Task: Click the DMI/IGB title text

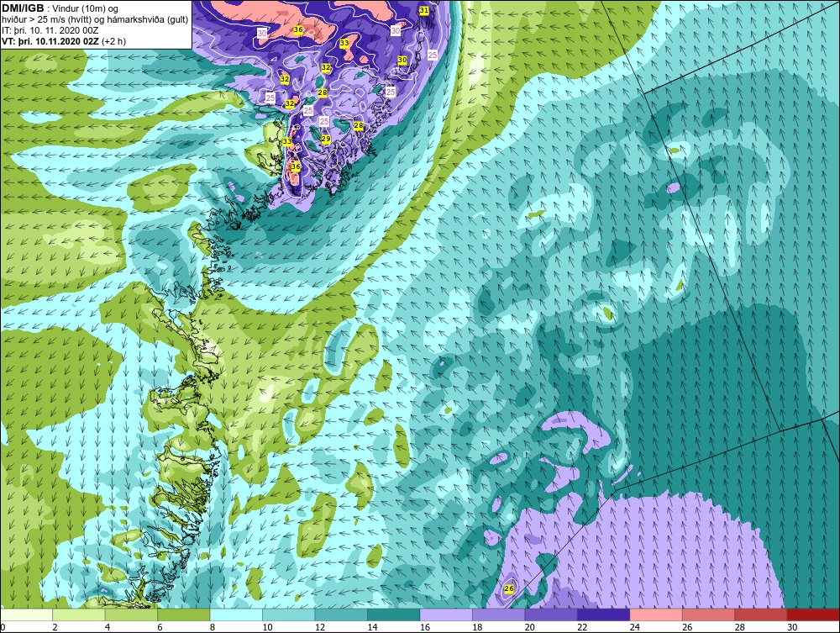Action: pos(23,8)
